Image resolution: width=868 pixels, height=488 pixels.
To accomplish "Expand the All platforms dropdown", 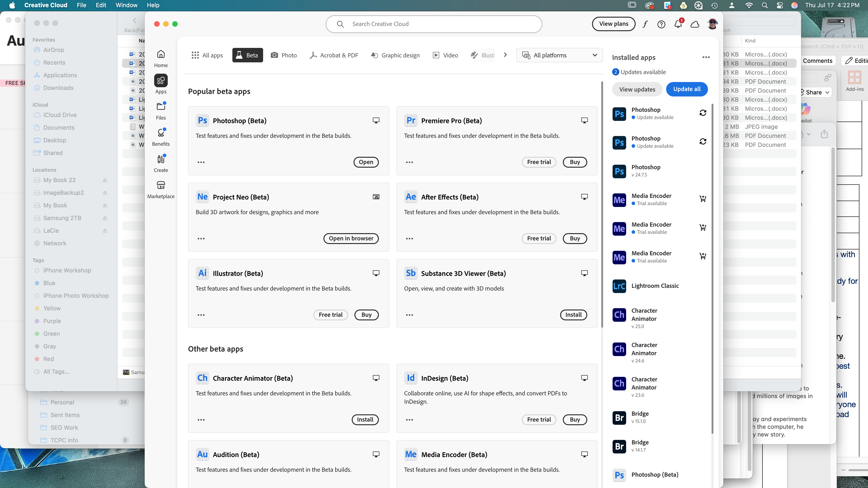I will pyautogui.click(x=559, y=55).
